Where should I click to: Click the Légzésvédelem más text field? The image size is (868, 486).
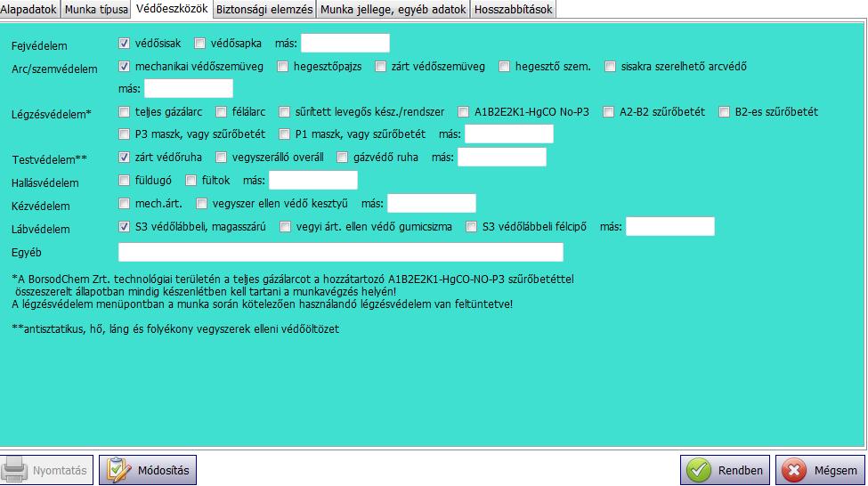pos(508,134)
